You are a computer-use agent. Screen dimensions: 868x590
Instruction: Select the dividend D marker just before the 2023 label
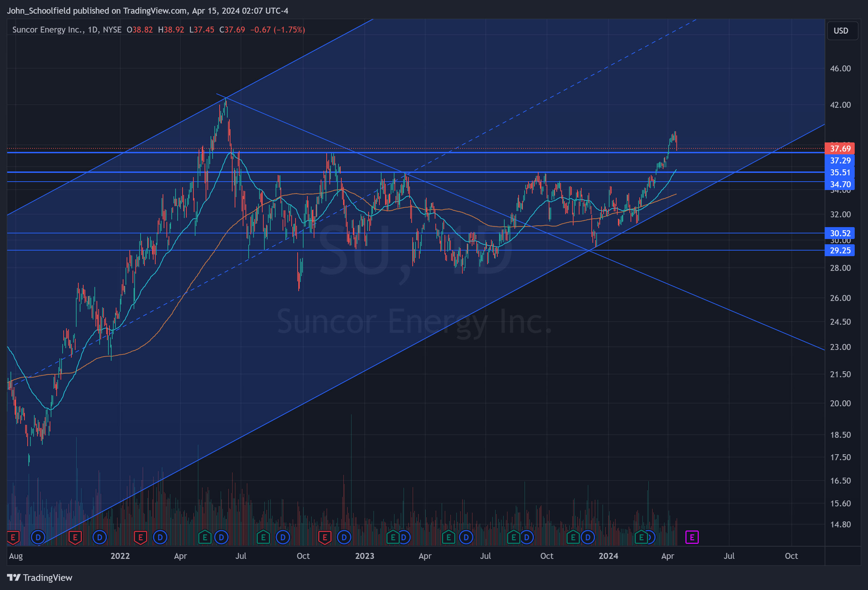pyautogui.click(x=344, y=538)
